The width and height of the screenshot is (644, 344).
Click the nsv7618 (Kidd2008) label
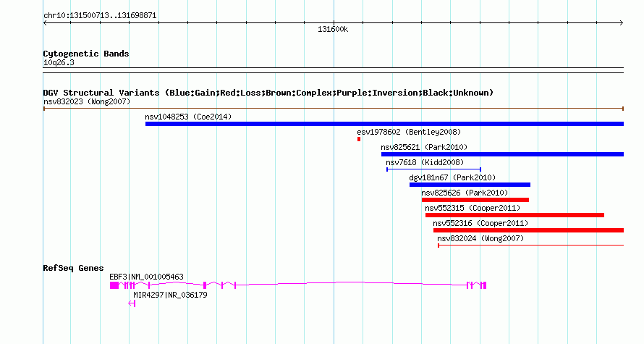tap(425, 162)
